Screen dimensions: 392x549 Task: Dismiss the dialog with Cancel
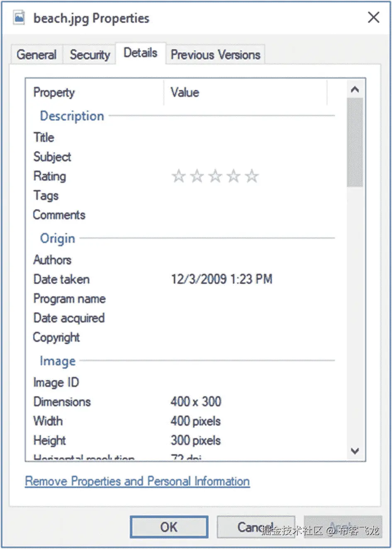pyautogui.click(x=256, y=527)
